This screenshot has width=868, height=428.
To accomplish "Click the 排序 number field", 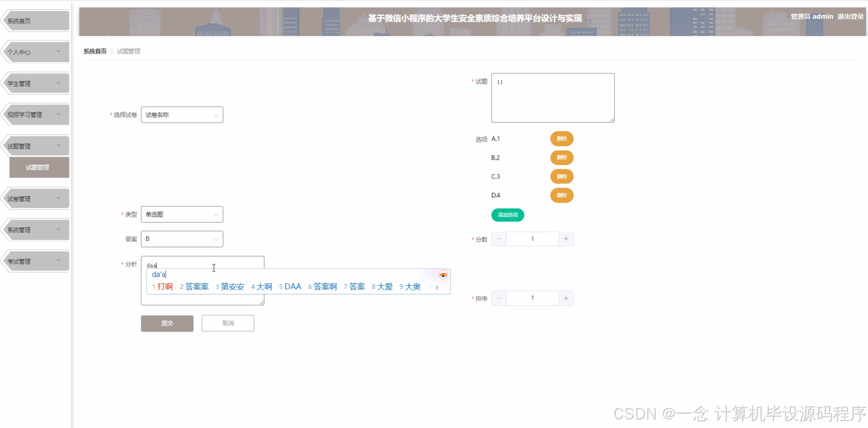I will click(532, 298).
